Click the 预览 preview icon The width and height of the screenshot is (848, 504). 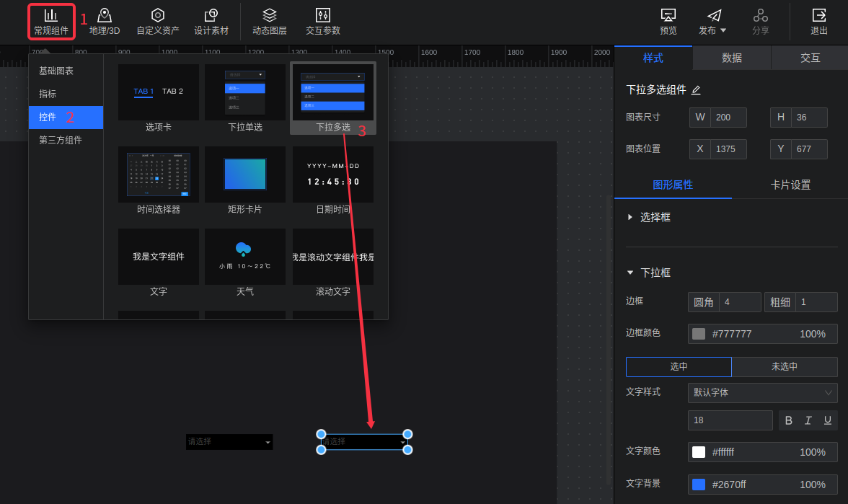(668, 21)
